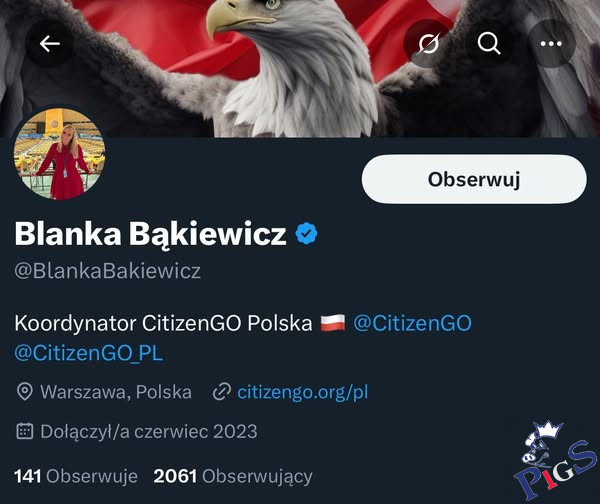The image size is (600, 504).
Task: Click the blue verified badge
Action: coord(307,233)
